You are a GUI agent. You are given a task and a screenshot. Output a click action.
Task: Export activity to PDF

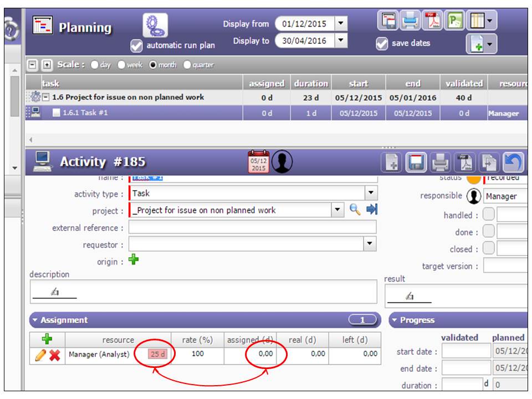coord(464,162)
